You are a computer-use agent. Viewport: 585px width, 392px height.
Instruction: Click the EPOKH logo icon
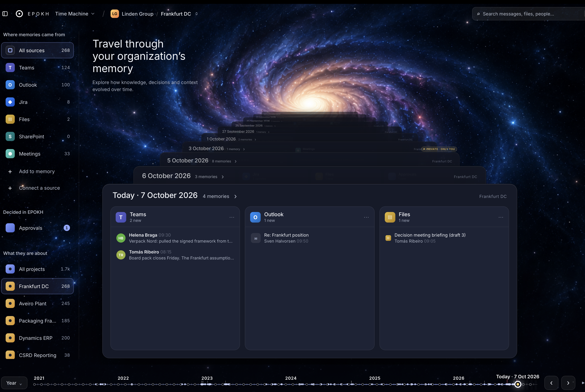19,14
